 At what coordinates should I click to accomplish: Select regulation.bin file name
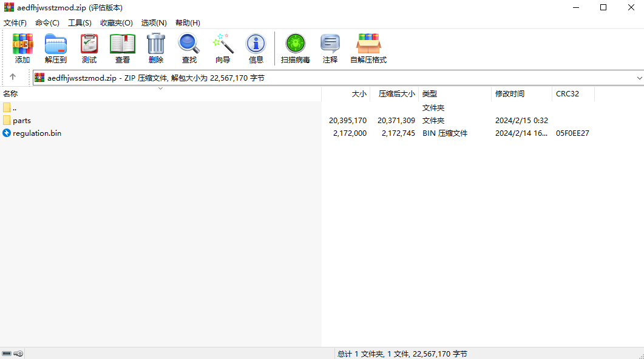[x=37, y=133]
